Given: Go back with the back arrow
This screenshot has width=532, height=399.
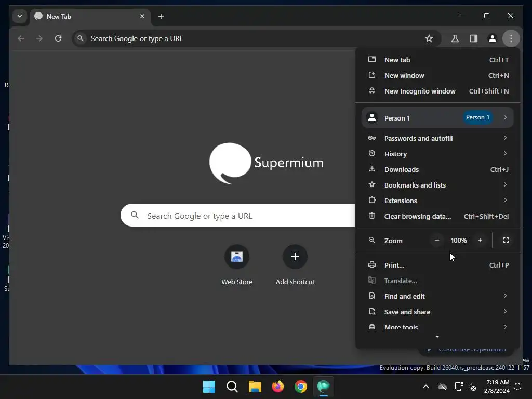Looking at the screenshot, I should pyautogui.click(x=21, y=38).
